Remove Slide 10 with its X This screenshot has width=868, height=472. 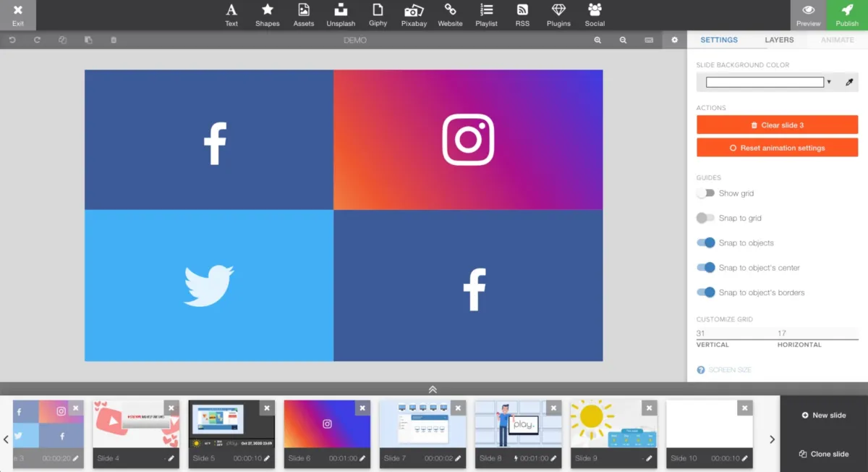point(744,408)
